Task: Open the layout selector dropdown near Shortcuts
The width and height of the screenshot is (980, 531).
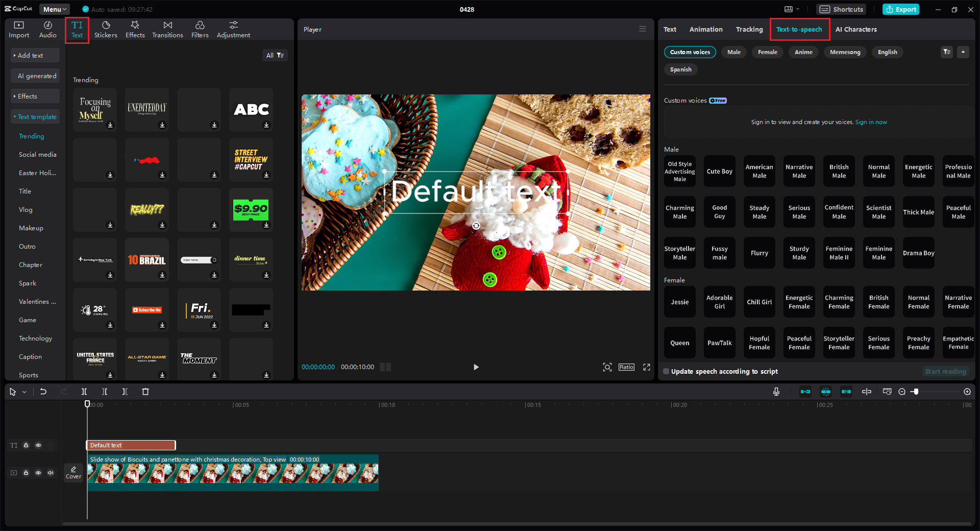Action: 792,9
